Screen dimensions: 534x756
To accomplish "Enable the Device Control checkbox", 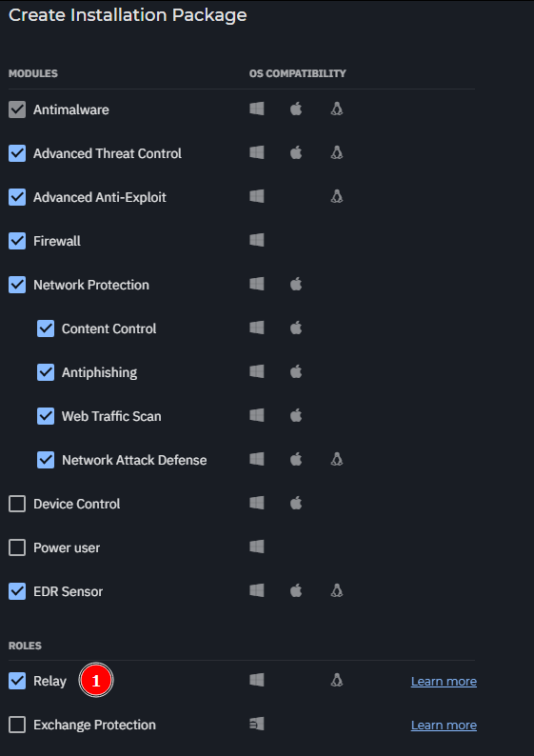I will click(17, 504).
